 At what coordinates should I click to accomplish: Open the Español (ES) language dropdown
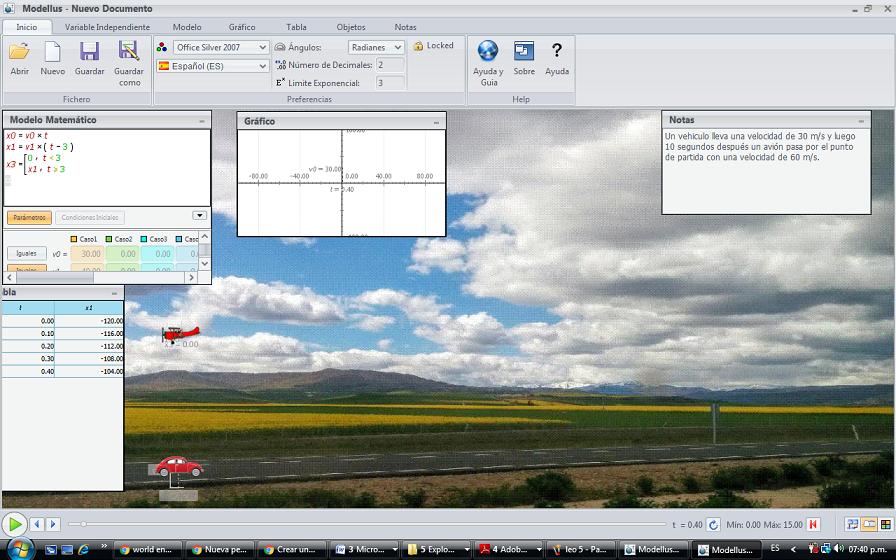click(213, 66)
